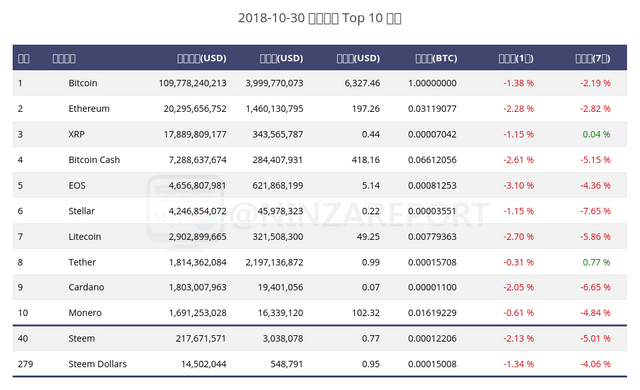Select the Ethereum name cell
Screen dimensions: 640x390
pos(89,109)
